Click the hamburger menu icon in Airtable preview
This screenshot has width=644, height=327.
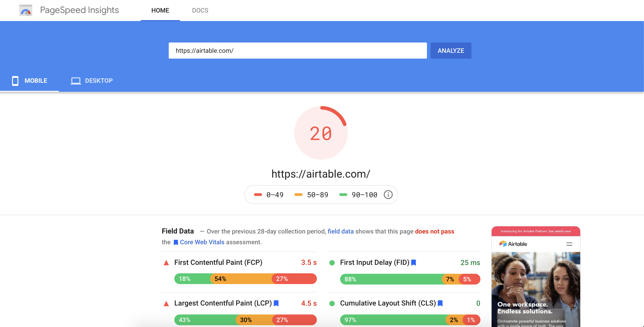[569, 244]
